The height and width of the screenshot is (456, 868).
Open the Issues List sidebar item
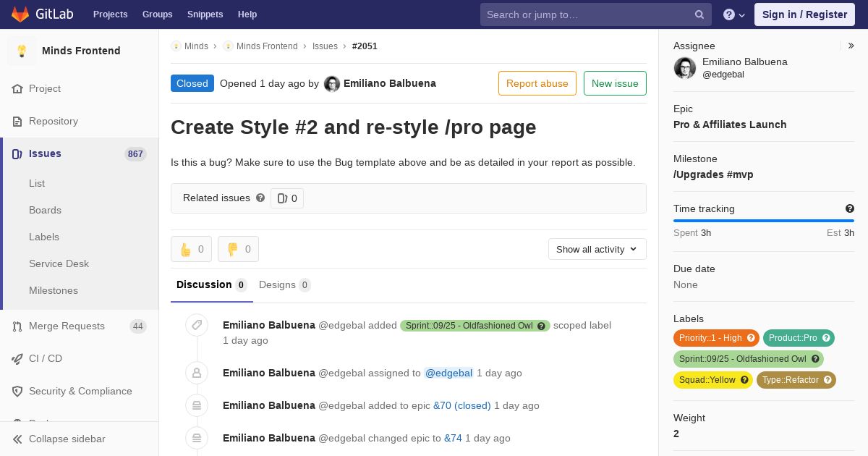pos(37,183)
